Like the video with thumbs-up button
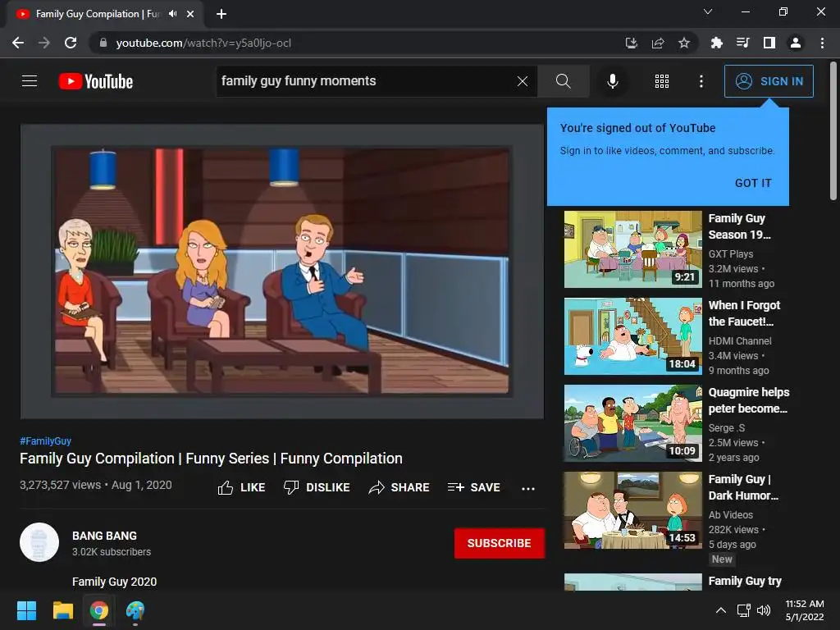The width and height of the screenshot is (840, 630). pyautogui.click(x=242, y=487)
